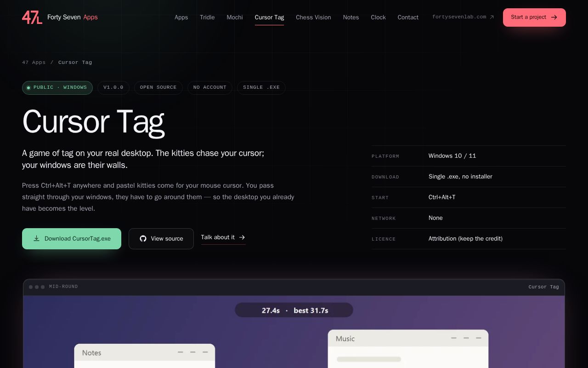Open the 47 Apps breadcrumb link

34,62
